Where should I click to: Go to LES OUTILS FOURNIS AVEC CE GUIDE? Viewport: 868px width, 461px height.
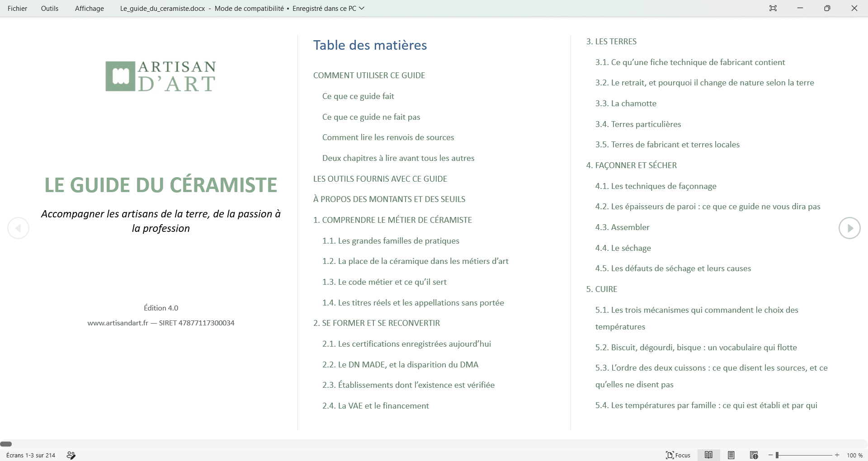[380, 179]
